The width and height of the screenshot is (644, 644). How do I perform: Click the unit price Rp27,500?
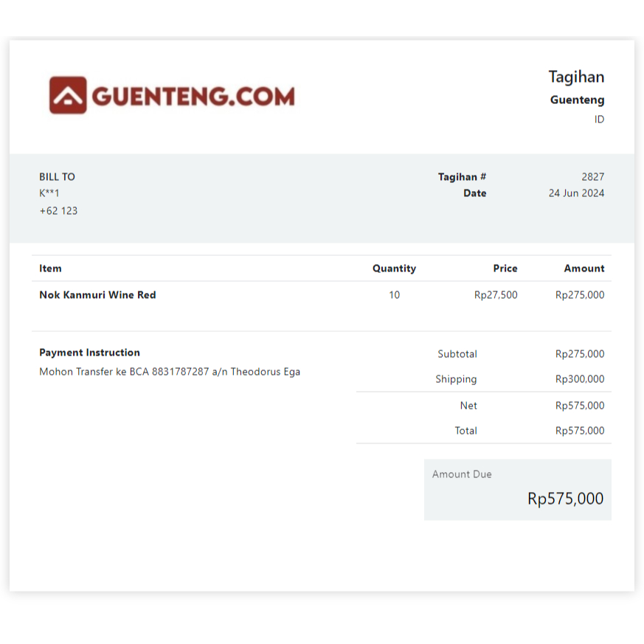pos(496,295)
